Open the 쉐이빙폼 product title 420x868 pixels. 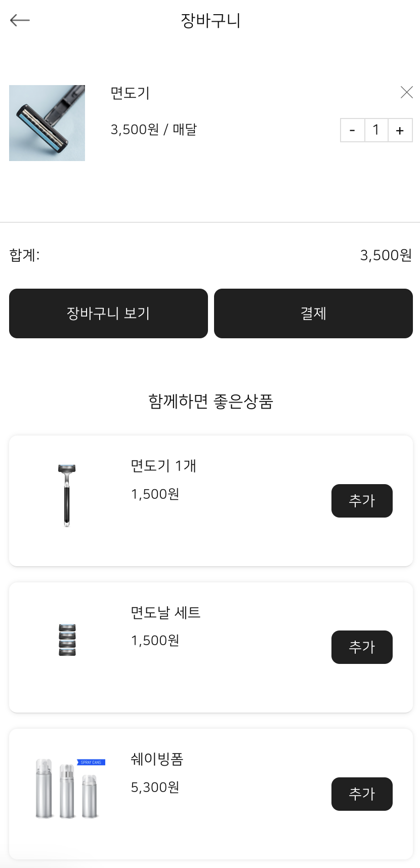click(157, 759)
